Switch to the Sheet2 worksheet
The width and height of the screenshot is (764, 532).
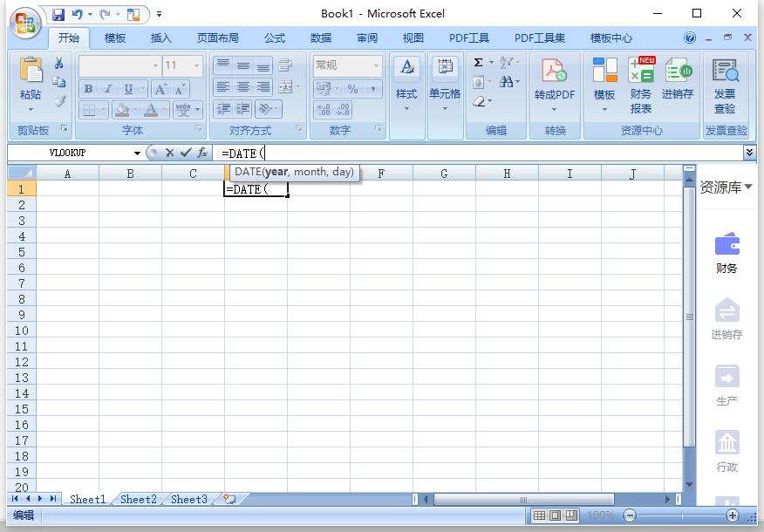139,500
